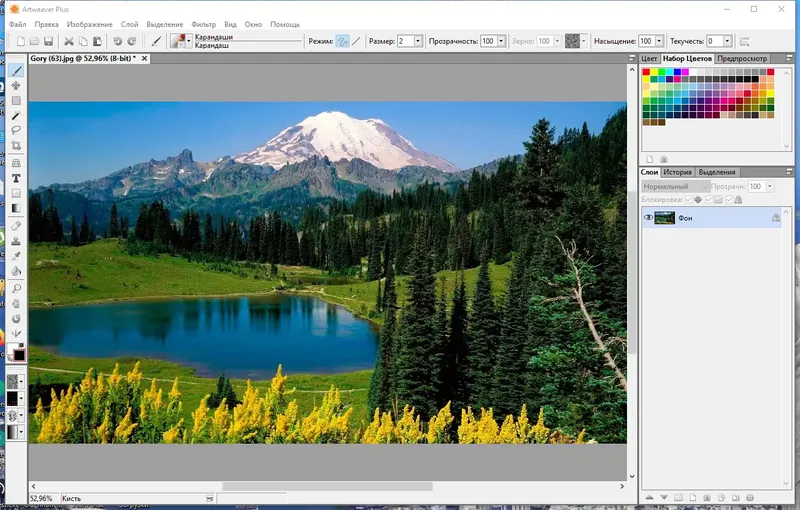Close the Gory (63).jpg document tab

pos(144,59)
